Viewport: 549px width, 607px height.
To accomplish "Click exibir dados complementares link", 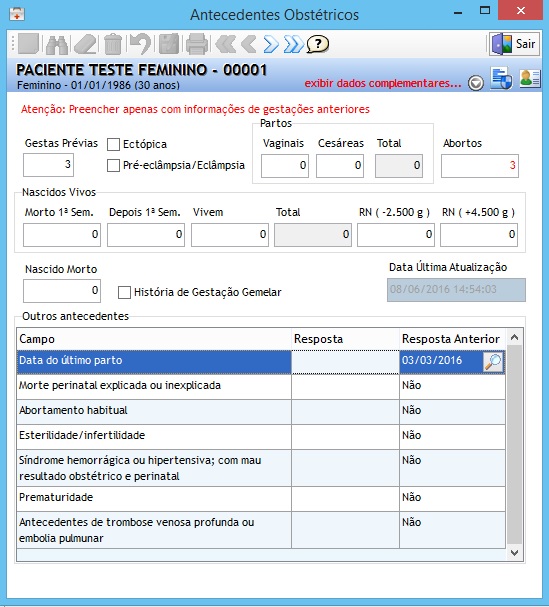I will click(x=383, y=83).
